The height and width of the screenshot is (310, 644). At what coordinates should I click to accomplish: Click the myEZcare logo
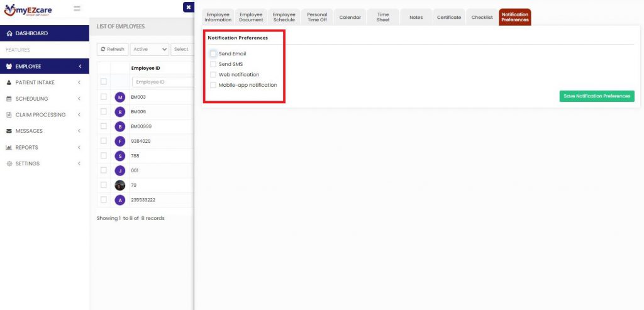[28, 9]
